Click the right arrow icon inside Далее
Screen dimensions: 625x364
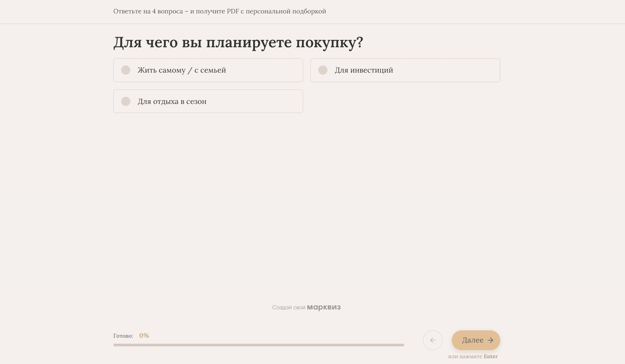tap(490, 340)
